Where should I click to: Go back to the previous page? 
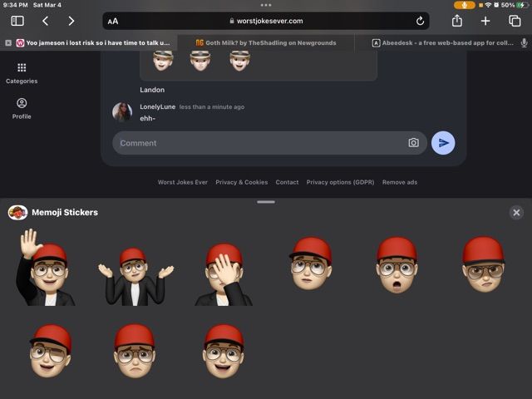point(45,21)
